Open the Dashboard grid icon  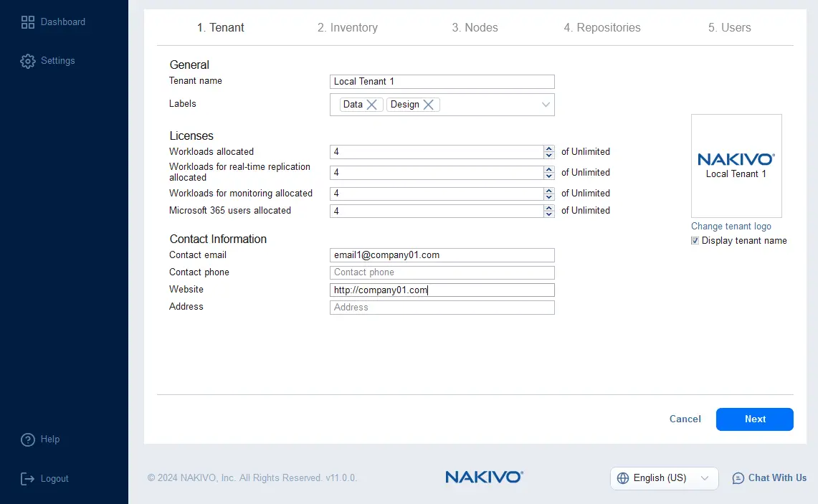pos(28,22)
